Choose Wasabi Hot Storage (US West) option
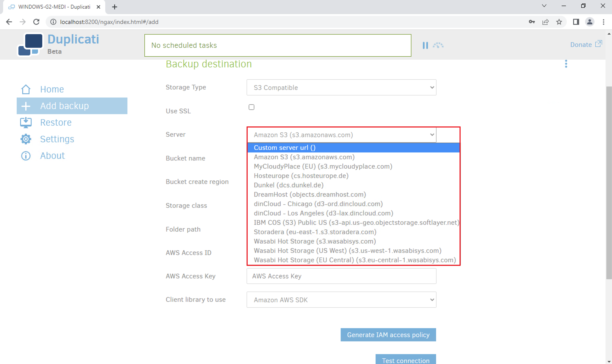Screen dimensions: 612x364 [347, 251]
